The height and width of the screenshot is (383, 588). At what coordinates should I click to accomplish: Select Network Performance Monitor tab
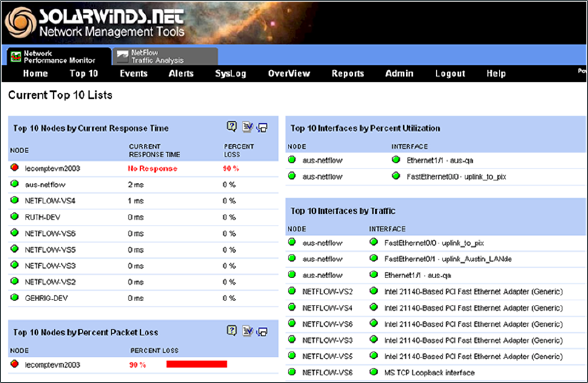pyautogui.click(x=59, y=57)
